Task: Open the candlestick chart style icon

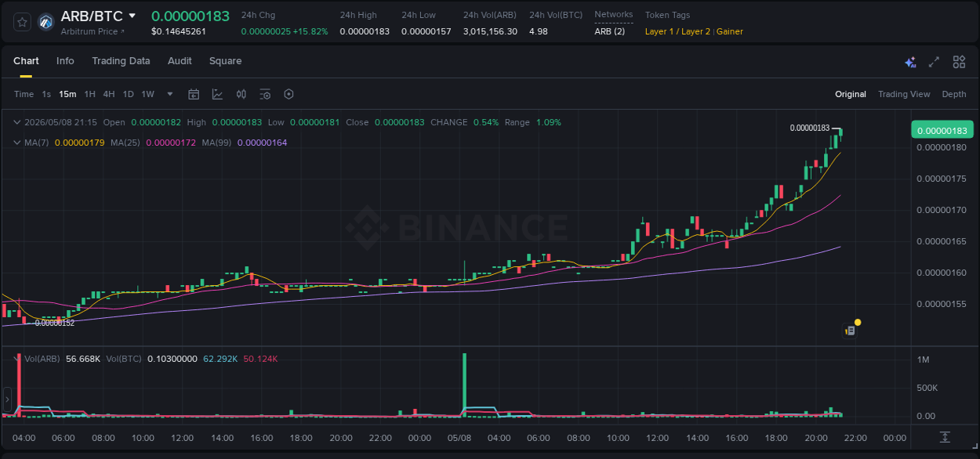Action: click(x=241, y=94)
